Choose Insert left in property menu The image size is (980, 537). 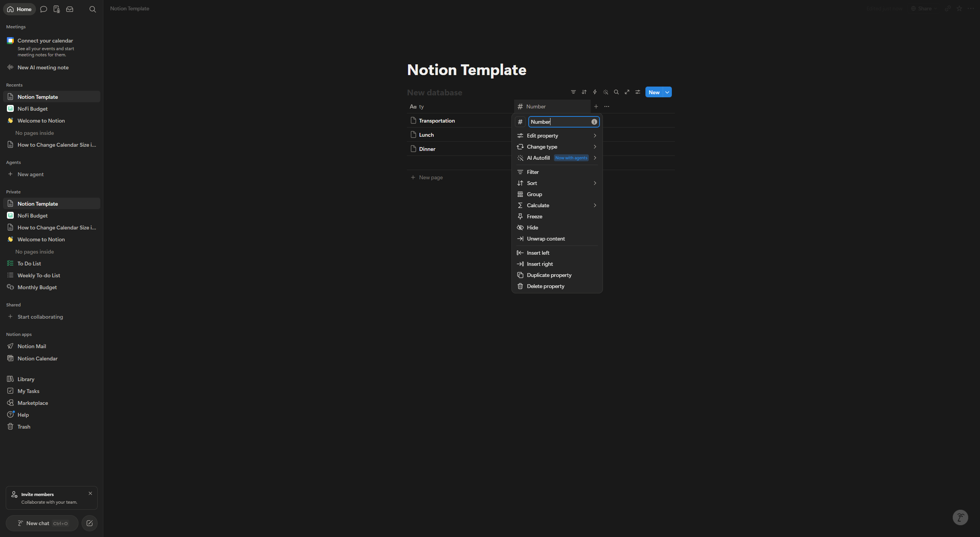[557, 253]
